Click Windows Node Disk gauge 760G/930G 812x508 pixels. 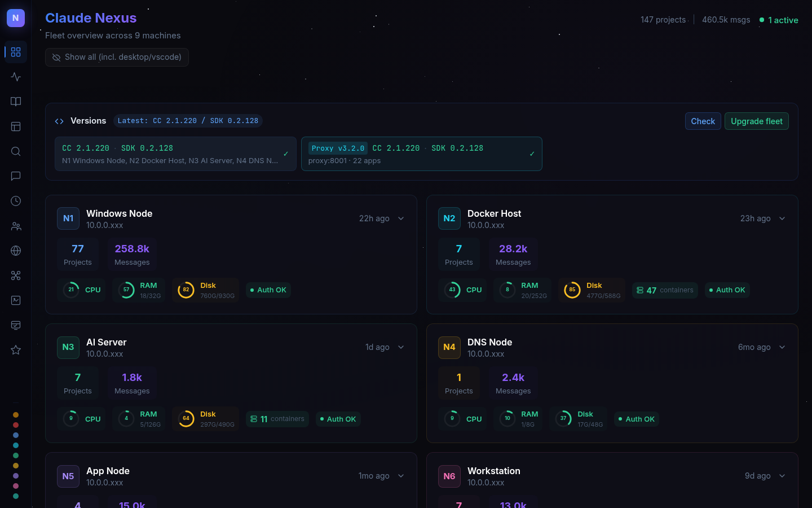pos(205,290)
